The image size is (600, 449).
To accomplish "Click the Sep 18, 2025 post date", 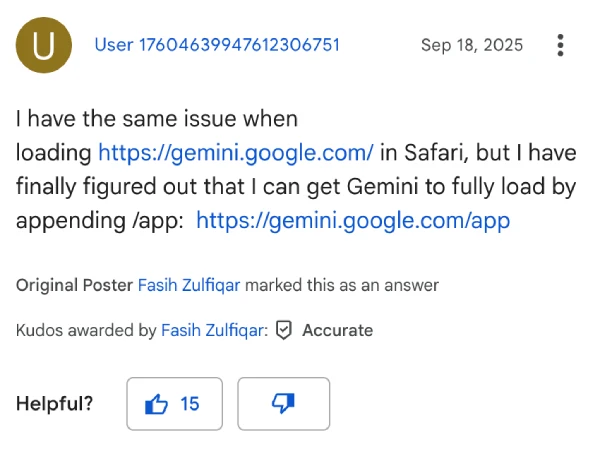I will (x=465, y=45).
